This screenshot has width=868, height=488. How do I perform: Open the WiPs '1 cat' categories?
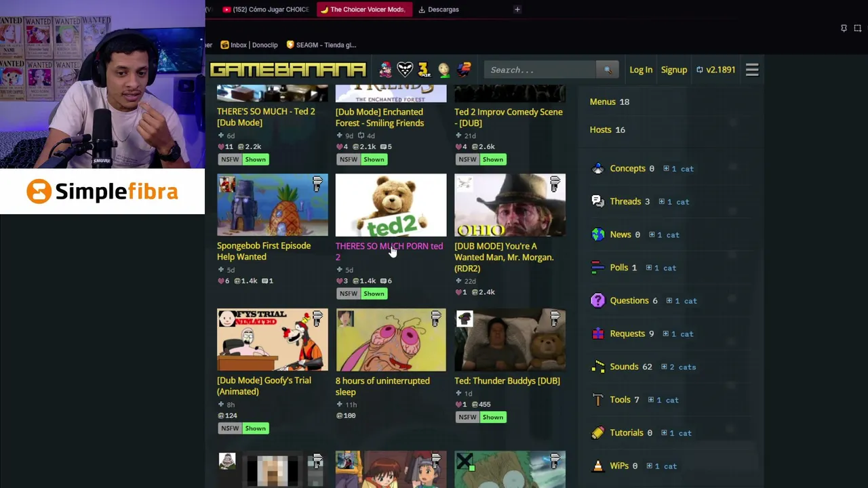tap(661, 466)
